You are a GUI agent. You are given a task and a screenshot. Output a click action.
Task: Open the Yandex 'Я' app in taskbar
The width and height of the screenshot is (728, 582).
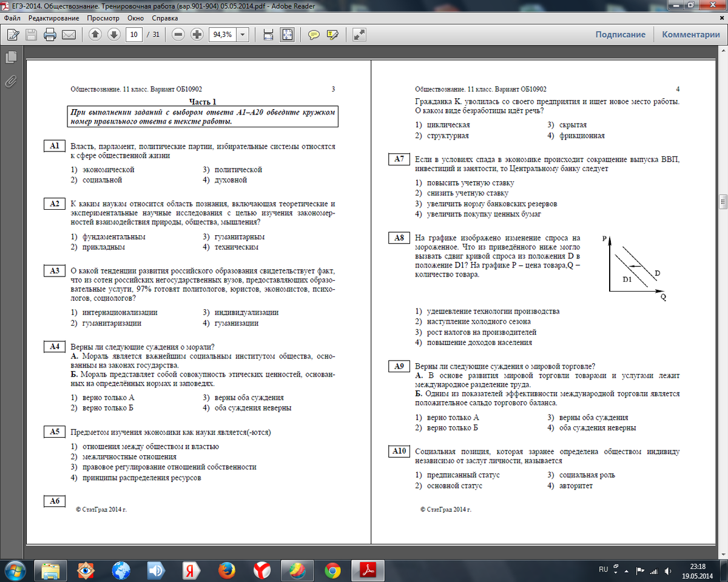pyautogui.click(x=192, y=570)
